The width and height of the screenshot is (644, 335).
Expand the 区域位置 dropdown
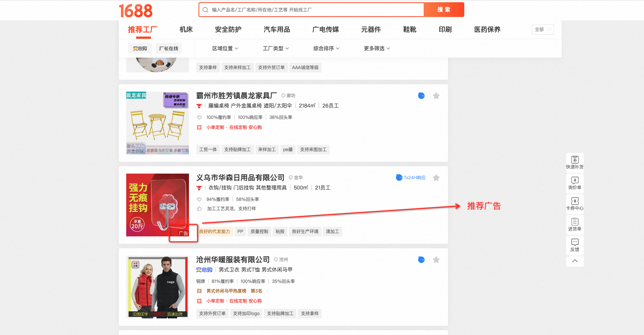point(225,48)
